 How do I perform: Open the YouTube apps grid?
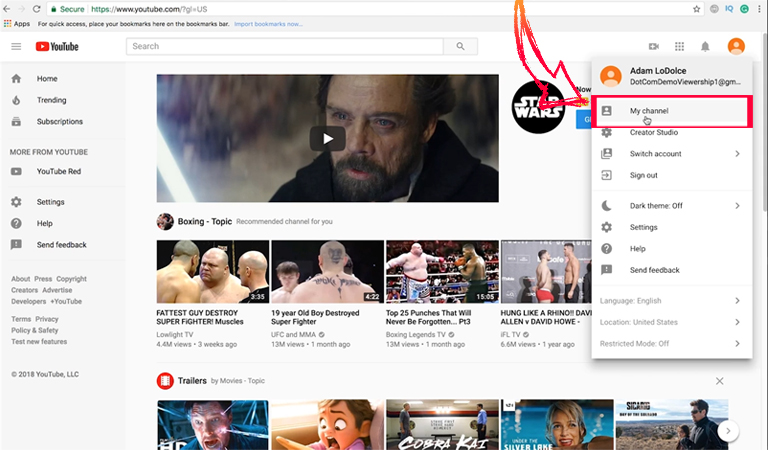click(x=679, y=47)
